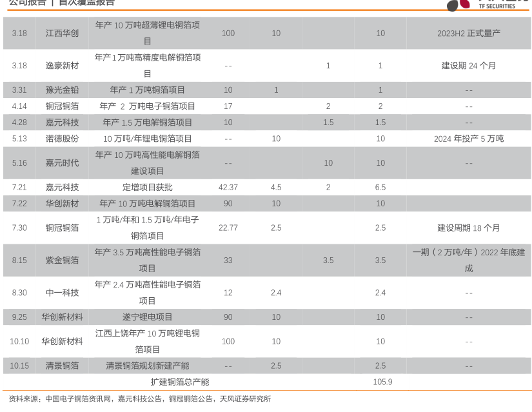
Task: Select the 建设期 24 个月 note
Action: click(x=469, y=66)
